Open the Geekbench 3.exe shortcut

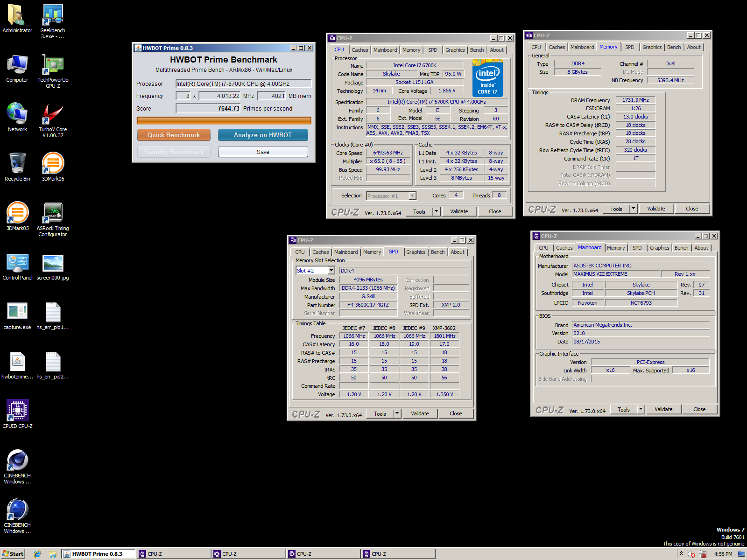click(x=53, y=21)
